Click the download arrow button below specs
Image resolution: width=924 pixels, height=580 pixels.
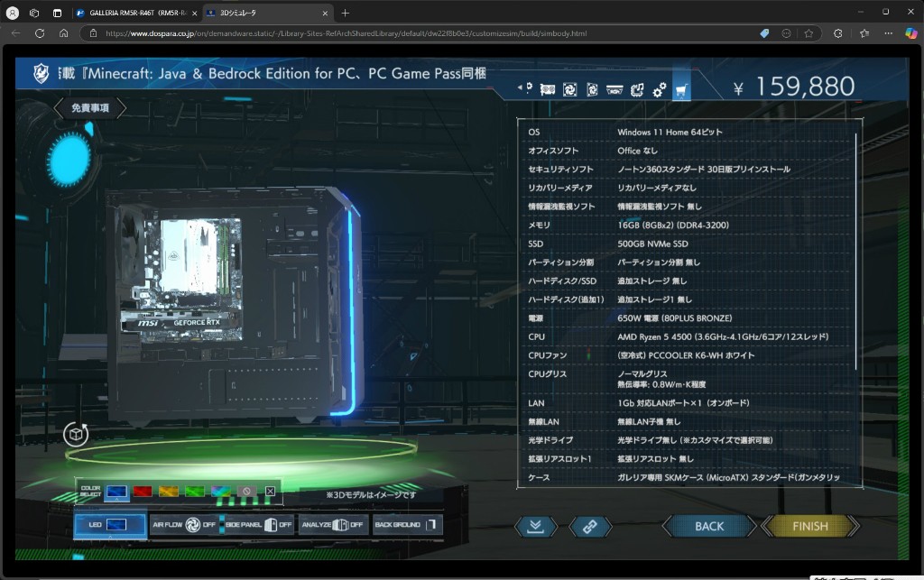tap(535, 526)
